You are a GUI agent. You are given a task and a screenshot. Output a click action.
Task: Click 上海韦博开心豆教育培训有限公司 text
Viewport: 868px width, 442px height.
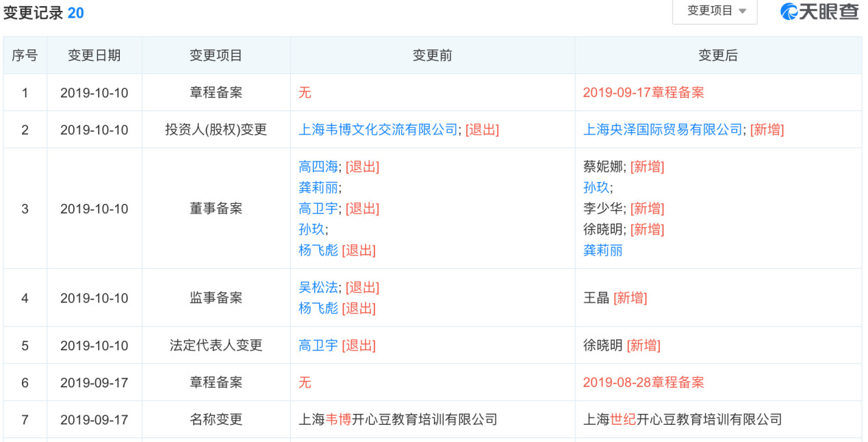pyautogui.click(x=398, y=419)
